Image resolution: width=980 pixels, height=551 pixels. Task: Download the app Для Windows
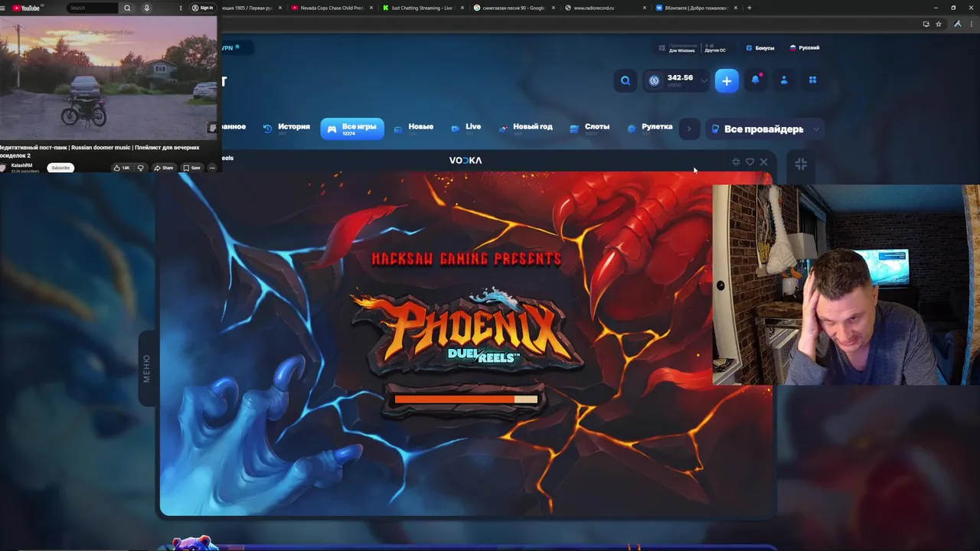677,48
